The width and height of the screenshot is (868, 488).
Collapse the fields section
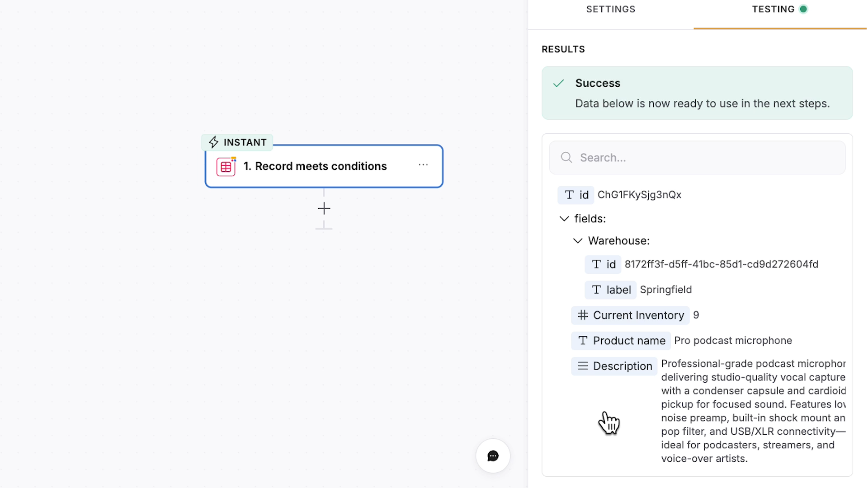(564, 219)
